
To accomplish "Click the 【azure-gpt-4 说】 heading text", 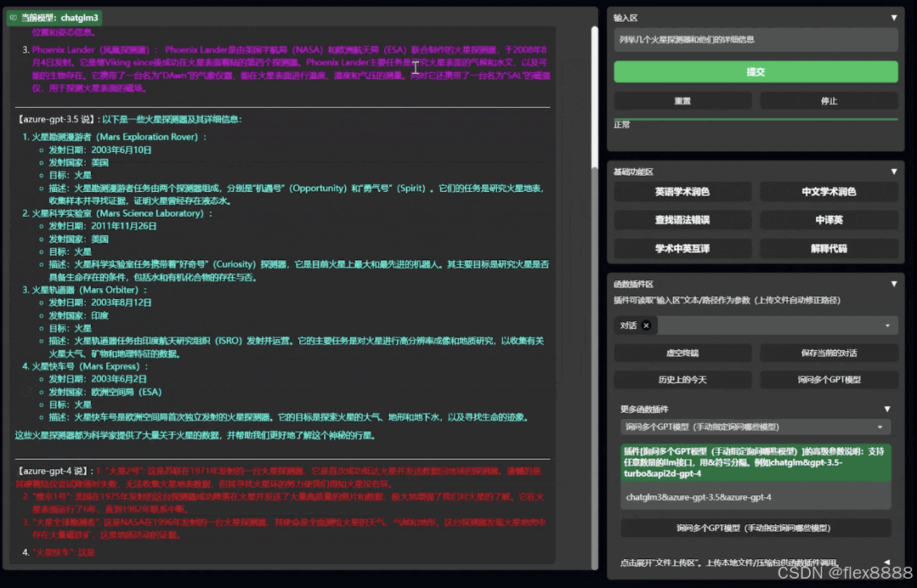I will 54,471.
